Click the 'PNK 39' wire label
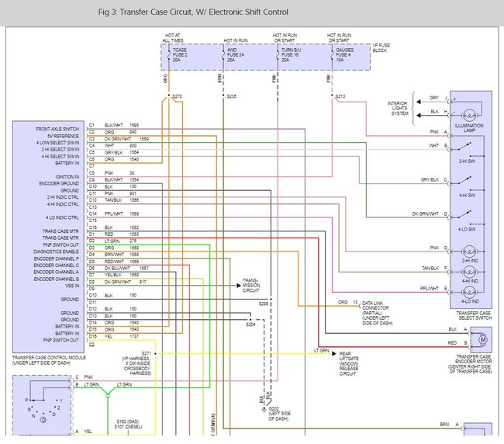504x444 pixels. point(119,173)
